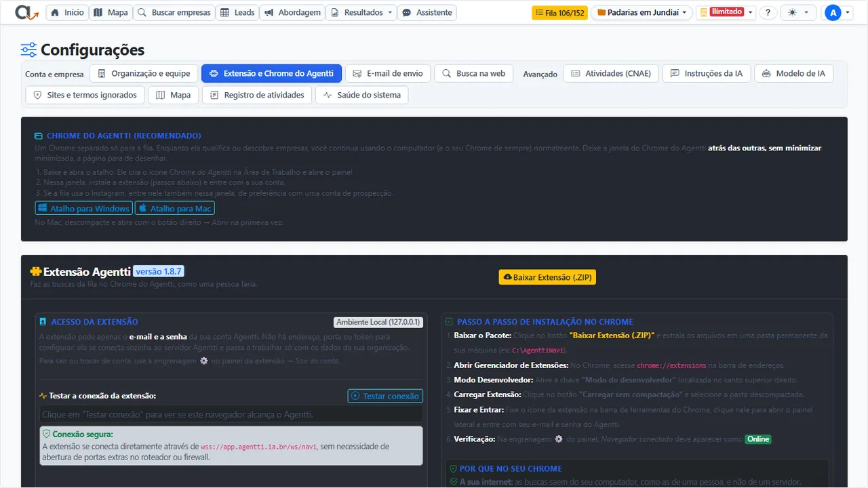Viewport: 868px width, 488px height.
Task: Open Sites e termos ignorados tab
Action: click(x=85, y=95)
